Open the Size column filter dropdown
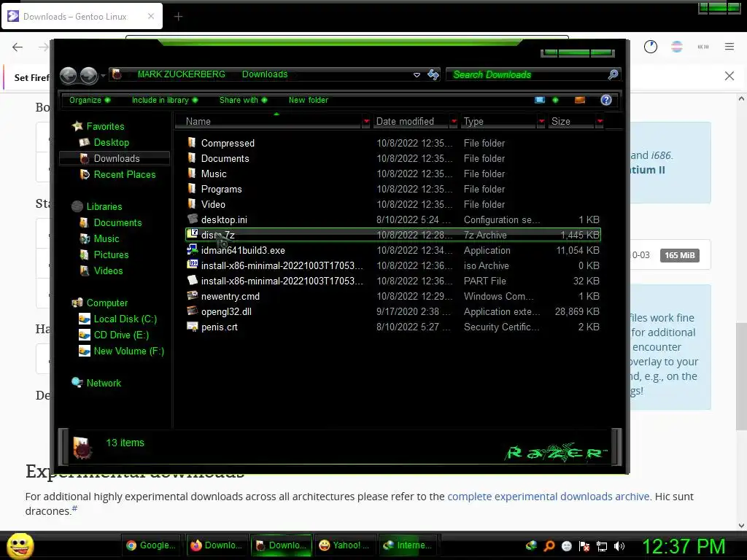 (x=600, y=122)
